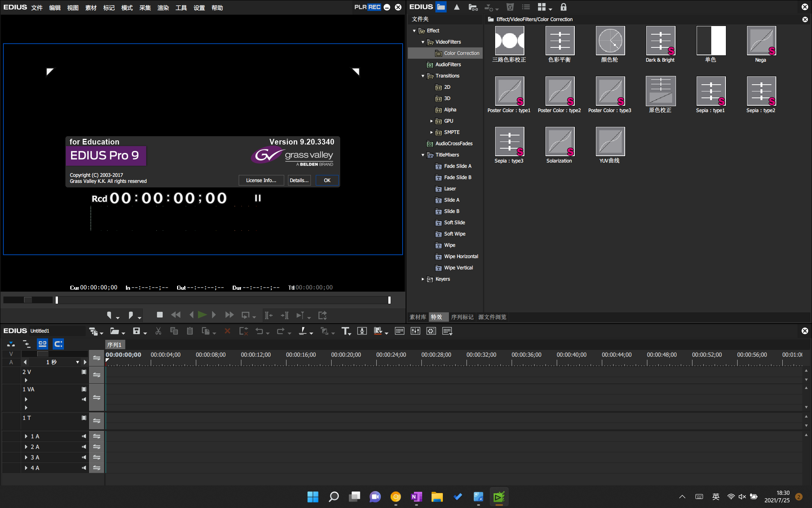Collapse the Transitions folder
The image size is (812, 508).
pyautogui.click(x=423, y=76)
